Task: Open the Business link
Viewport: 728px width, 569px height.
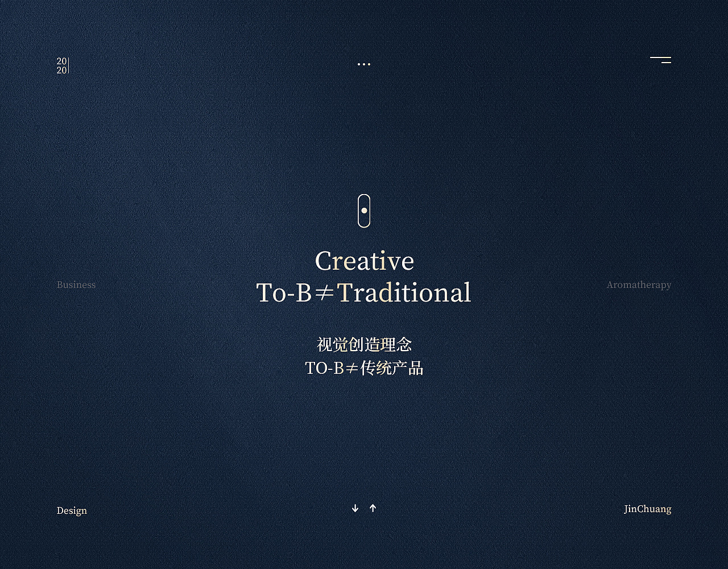Action: 76,284
